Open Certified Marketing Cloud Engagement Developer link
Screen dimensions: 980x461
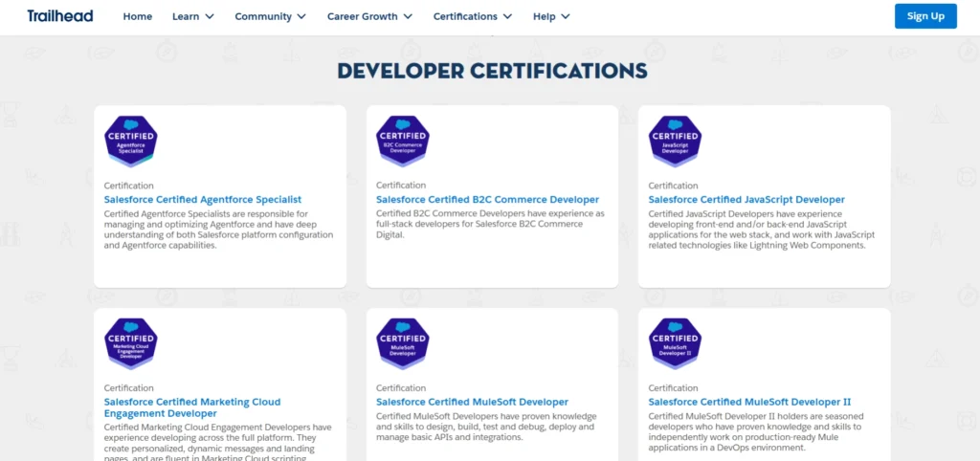coord(191,407)
